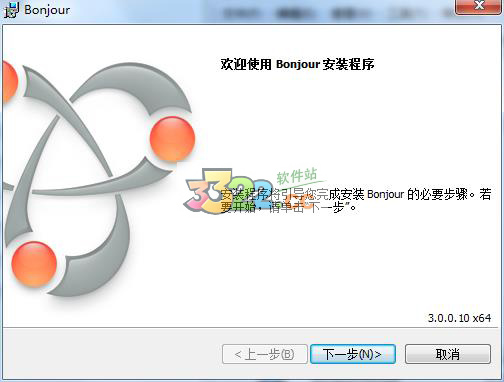The width and height of the screenshot is (504, 382).
Task: Go to the next step with 下一步(N)
Action: click(353, 354)
